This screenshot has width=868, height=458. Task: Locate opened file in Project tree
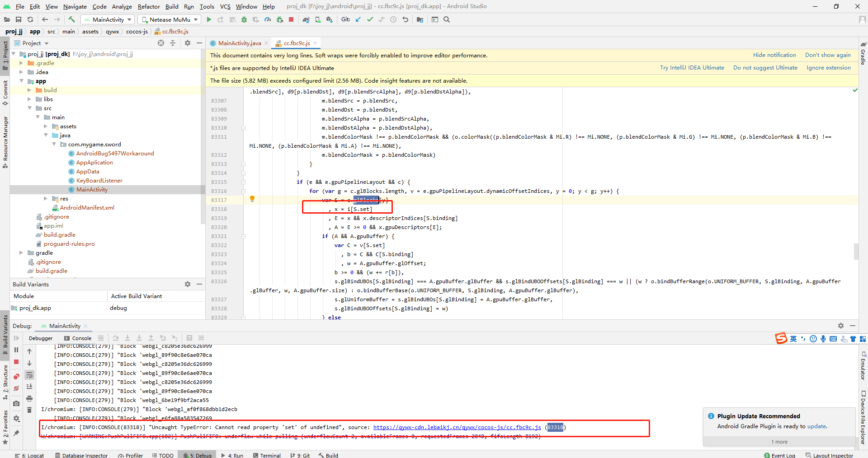(x=161, y=43)
